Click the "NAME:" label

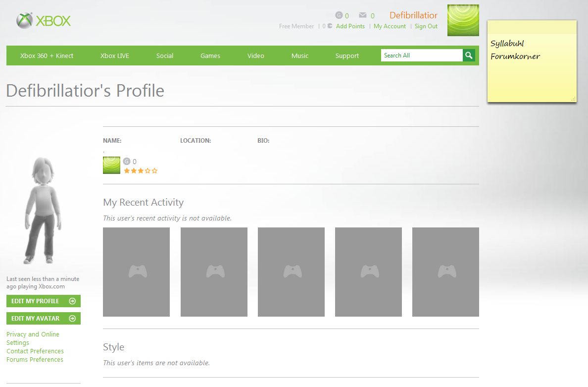[x=112, y=141]
